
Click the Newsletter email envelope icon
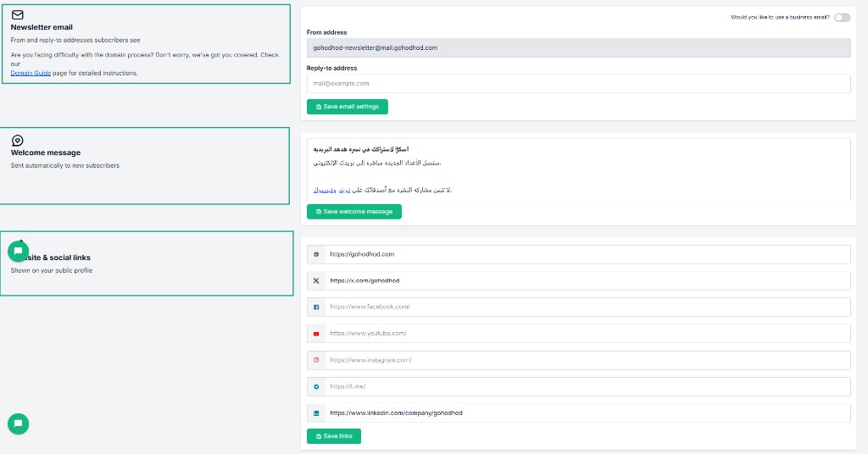coord(18,15)
